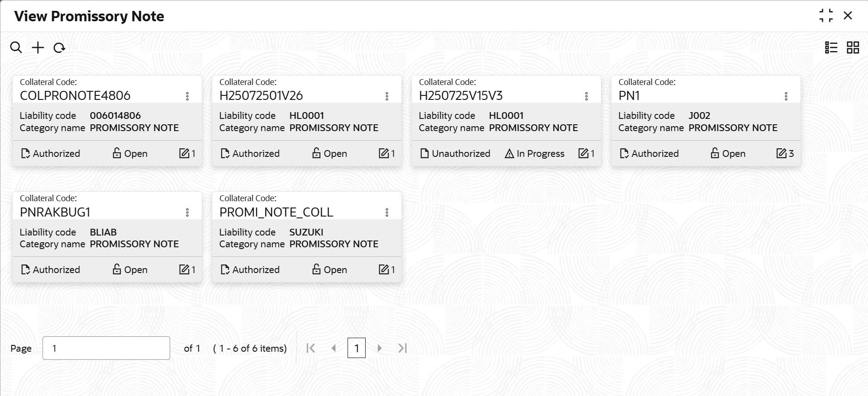Click the Unauthorized icon on H250725V15V3
Viewport: 868px width, 396px height.
point(424,153)
